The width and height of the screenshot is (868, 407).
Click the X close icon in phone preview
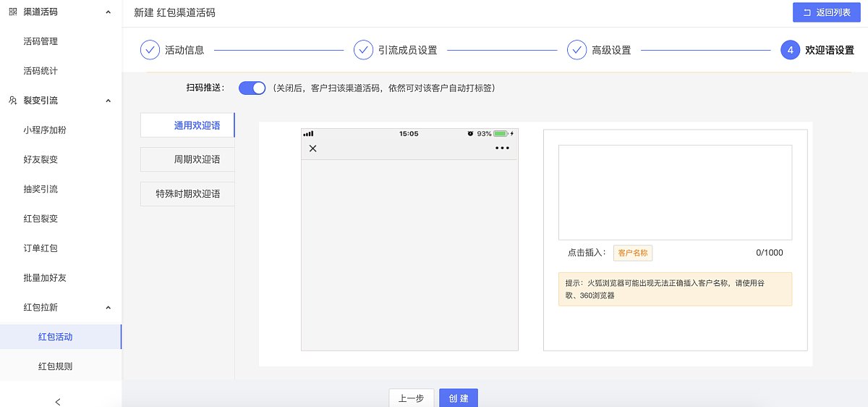[x=312, y=148]
